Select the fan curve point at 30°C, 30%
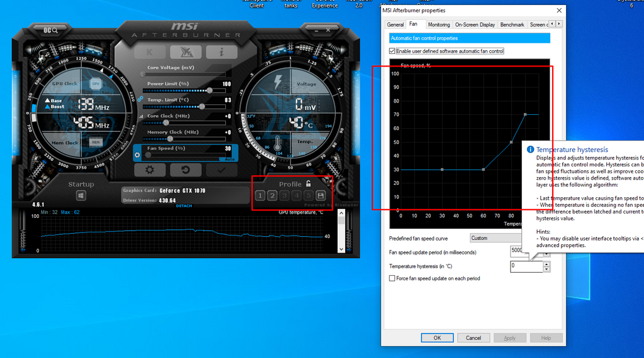The height and width of the screenshot is (358, 644). [442, 170]
